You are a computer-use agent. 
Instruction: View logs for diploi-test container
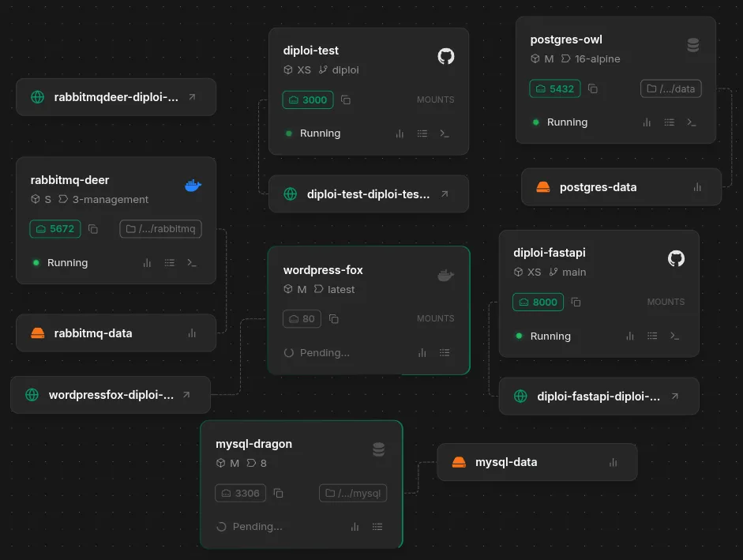[x=422, y=133]
